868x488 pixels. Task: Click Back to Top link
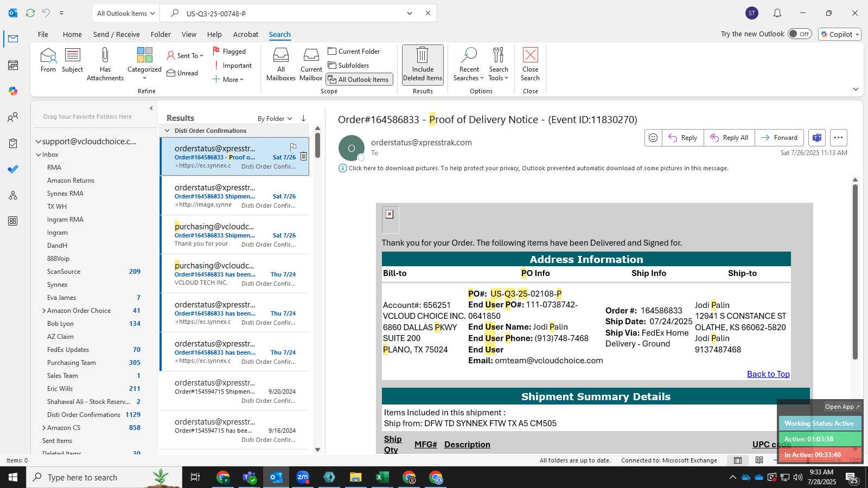click(x=768, y=374)
